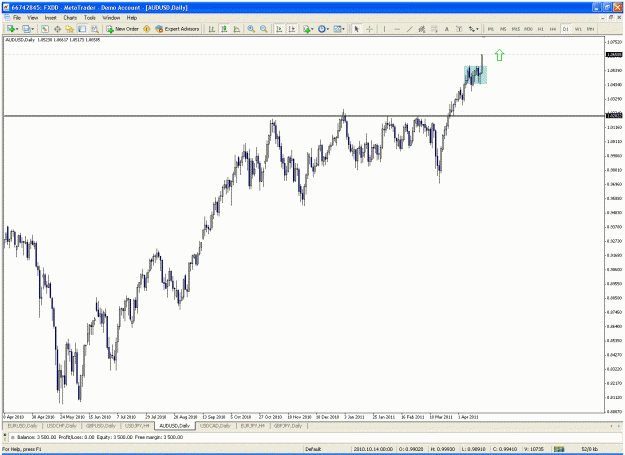The height and width of the screenshot is (455, 625).
Task: Toggle the Expert Advisors button
Action: click(x=177, y=29)
